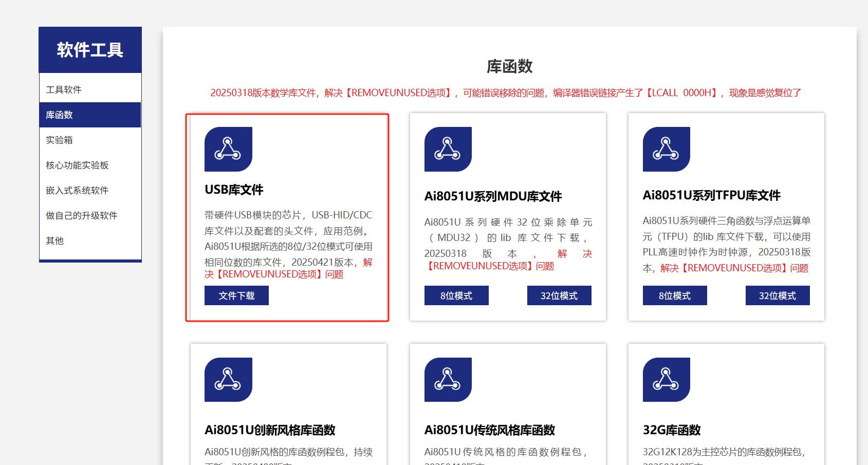This screenshot has height=465, width=868.
Task: Select 库函数 sidebar menu item
Action: pyautogui.click(x=60, y=115)
